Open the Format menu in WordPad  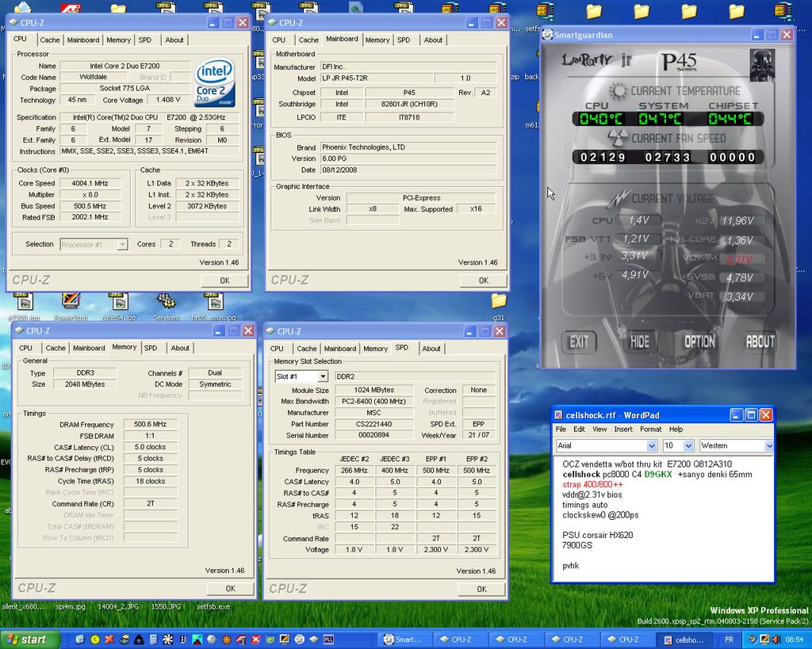coord(650,429)
